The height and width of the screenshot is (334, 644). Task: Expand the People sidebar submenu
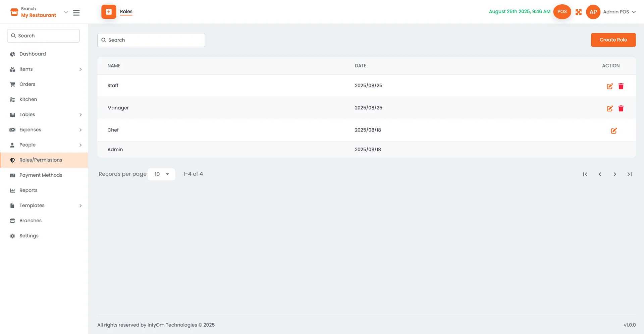(80, 145)
